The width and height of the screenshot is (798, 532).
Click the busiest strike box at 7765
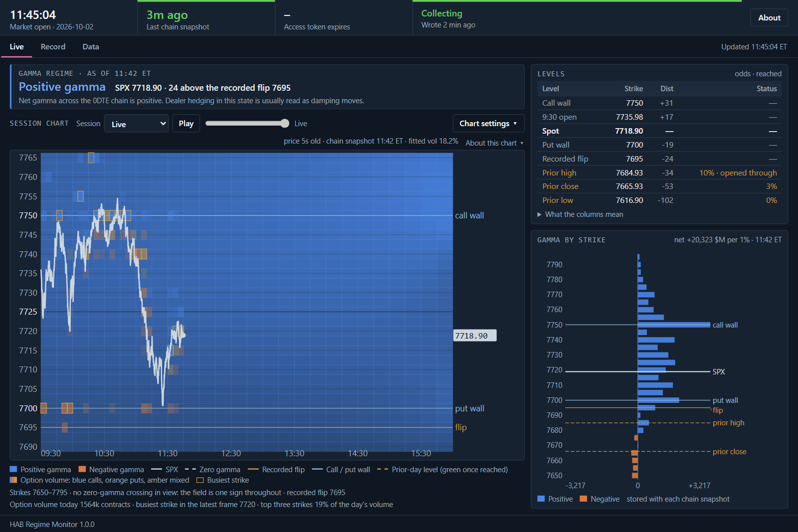pos(91,158)
